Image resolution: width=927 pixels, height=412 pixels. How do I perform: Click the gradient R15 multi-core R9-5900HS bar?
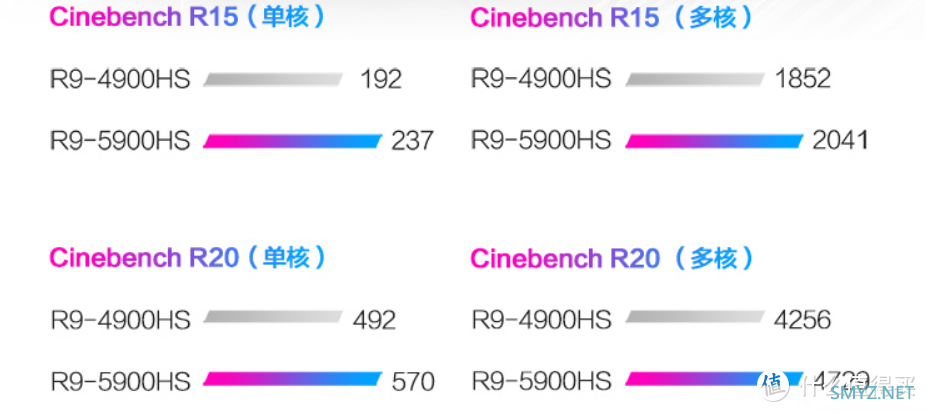tap(714, 141)
